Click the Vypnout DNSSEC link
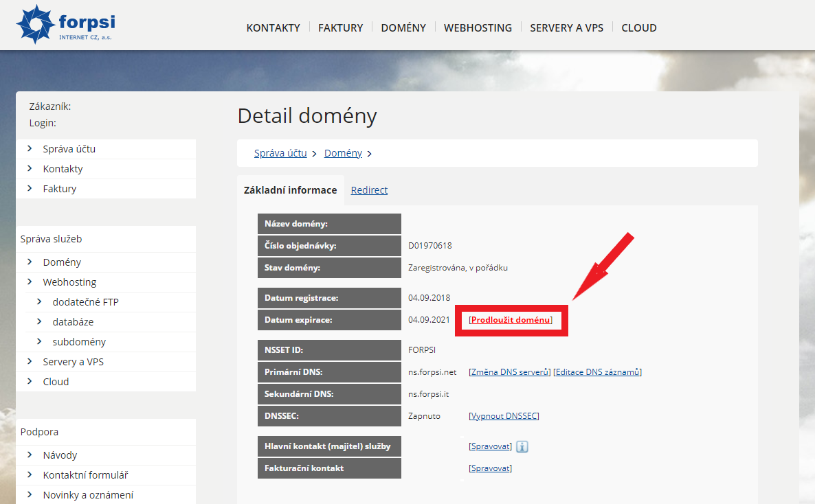The width and height of the screenshot is (815, 504). (504, 416)
